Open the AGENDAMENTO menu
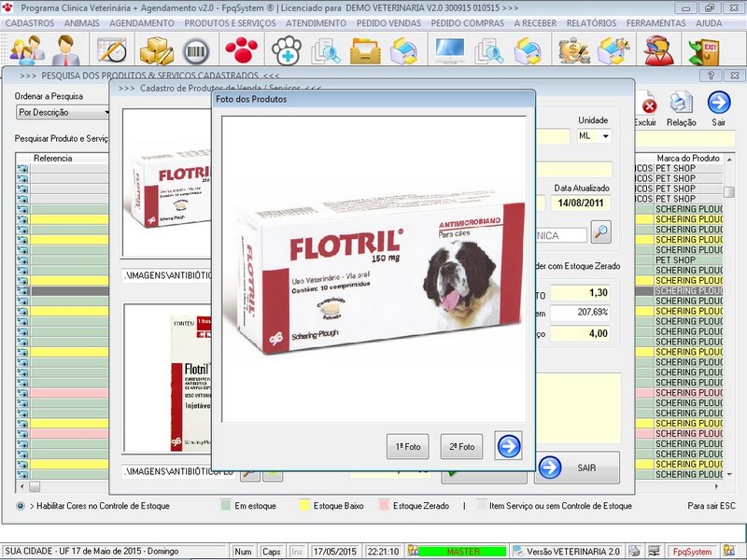 pyautogui.click(x=142, y=22)
